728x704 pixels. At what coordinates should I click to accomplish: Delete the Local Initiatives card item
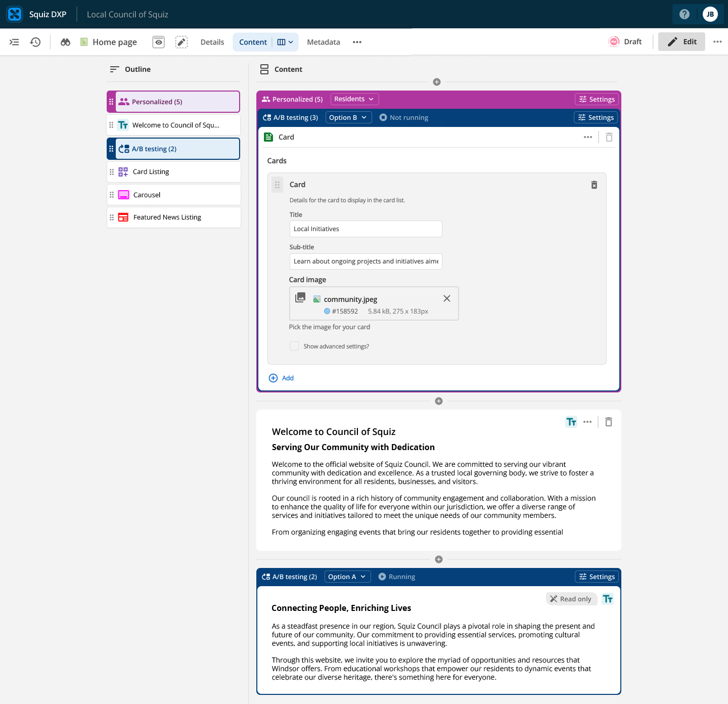point(594,185)
